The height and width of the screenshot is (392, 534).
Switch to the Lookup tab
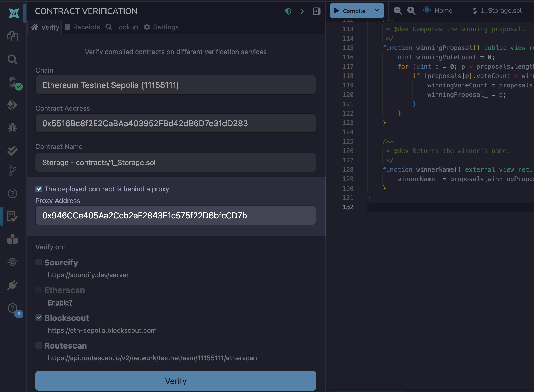(x=122, y=27)
